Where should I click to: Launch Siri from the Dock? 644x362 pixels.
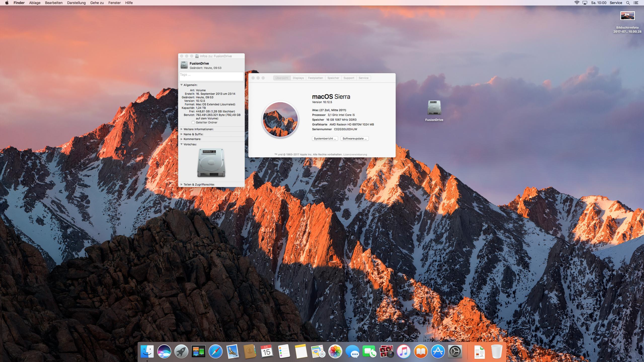tap(164, 351)
